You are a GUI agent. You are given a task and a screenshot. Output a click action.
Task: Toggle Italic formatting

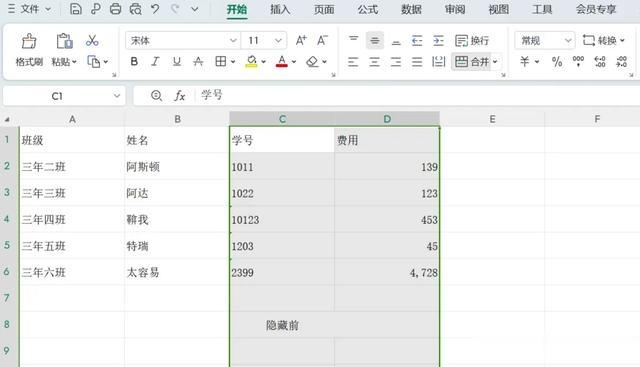(x=155, y=62)
